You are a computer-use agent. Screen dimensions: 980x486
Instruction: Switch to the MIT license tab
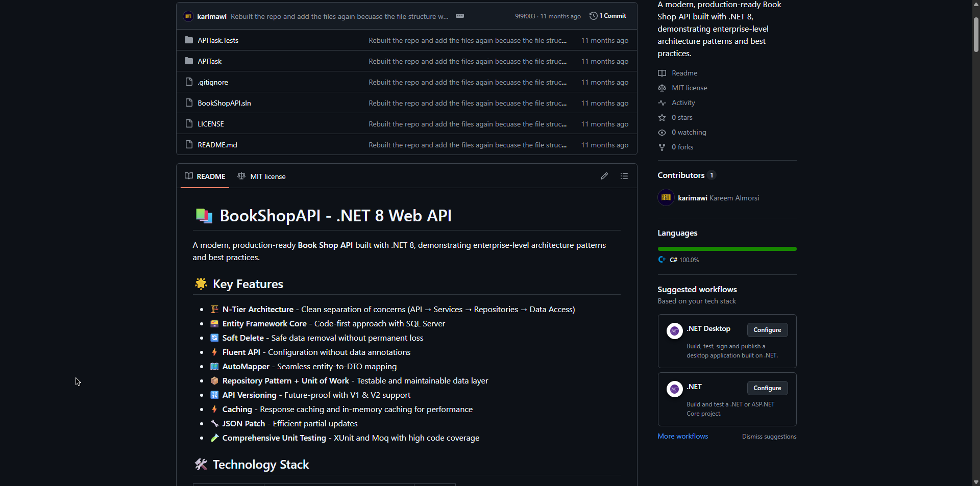[261, 176]
